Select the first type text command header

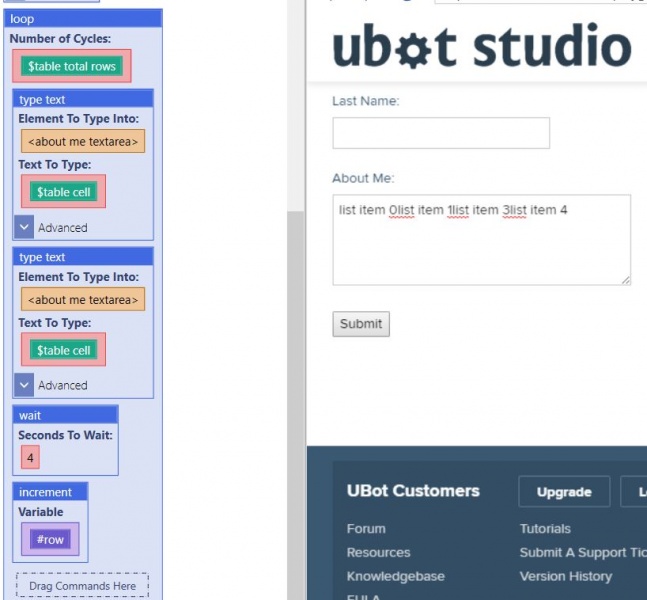pos(83,99)
